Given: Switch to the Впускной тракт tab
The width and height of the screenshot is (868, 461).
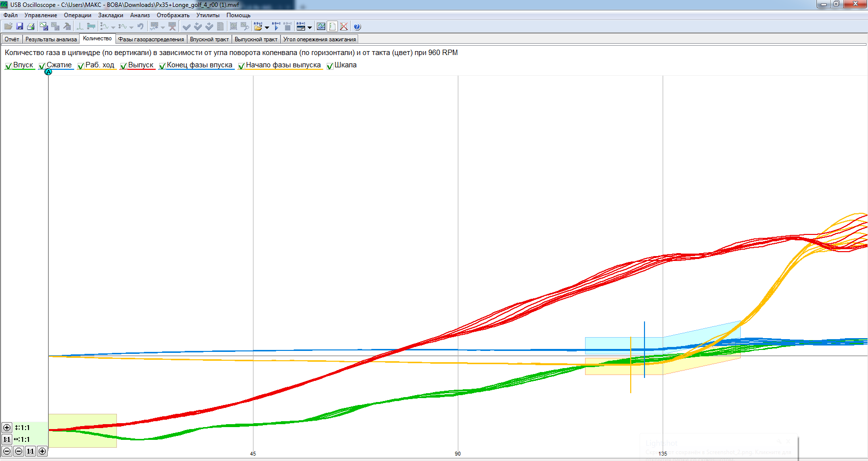Looking at the screenshot, I should pyautogui.click(x=209, y=39).
